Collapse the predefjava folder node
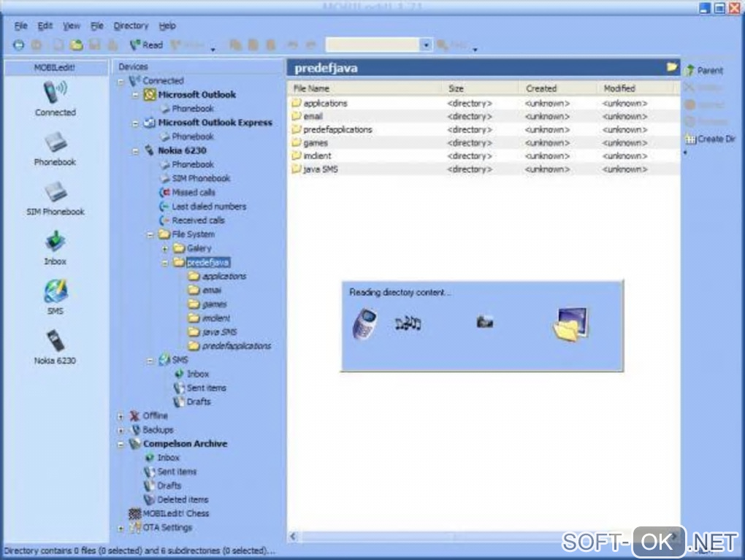 pos(165,263)
